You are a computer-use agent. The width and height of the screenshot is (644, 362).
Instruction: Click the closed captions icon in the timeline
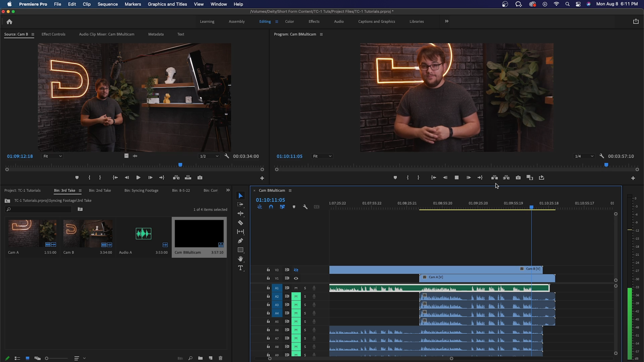tap(316, 207)
